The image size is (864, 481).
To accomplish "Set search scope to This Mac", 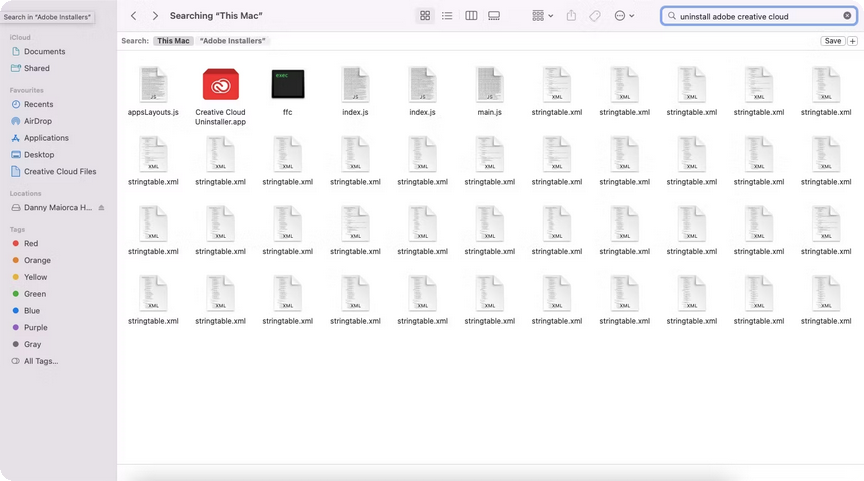I will [x=173, y=41].
